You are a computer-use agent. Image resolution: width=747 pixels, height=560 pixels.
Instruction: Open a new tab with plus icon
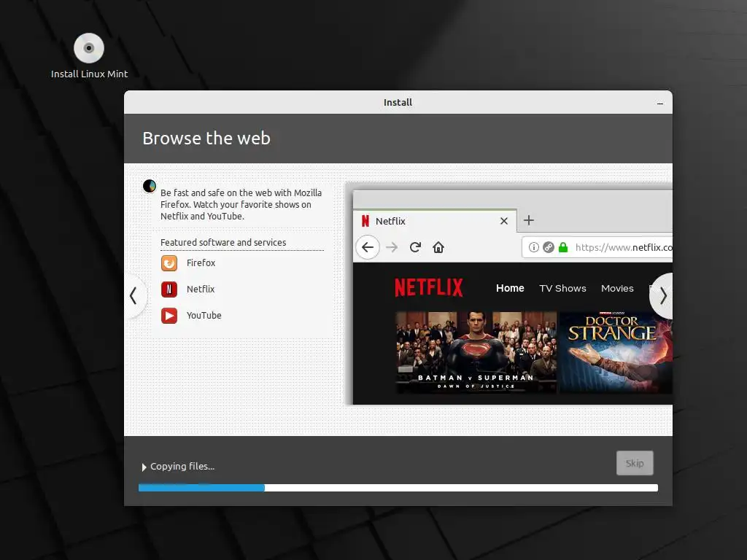(529, 220)
